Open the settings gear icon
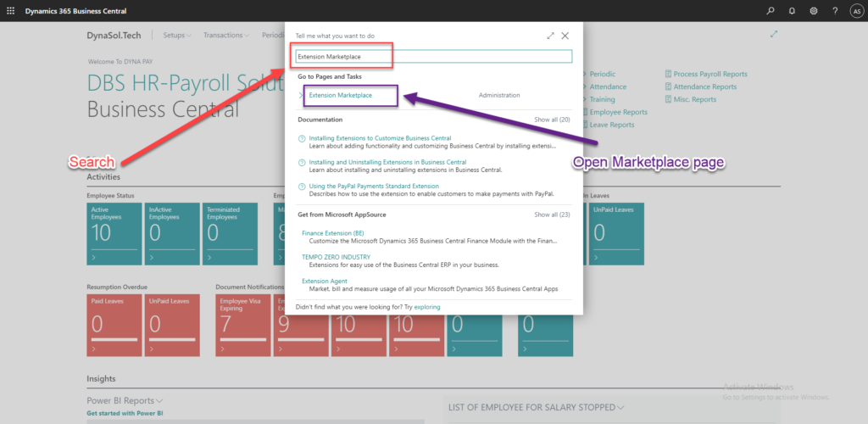 tap(814, 11)
